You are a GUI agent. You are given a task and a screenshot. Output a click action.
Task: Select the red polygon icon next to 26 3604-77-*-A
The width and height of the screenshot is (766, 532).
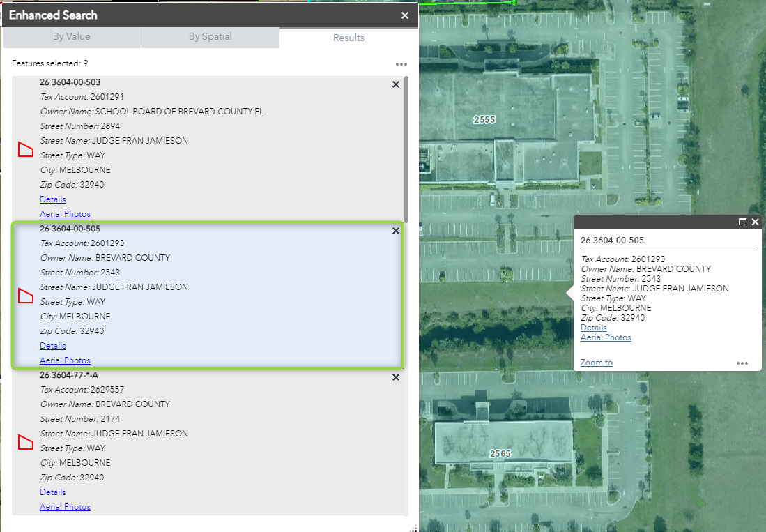[25, 442]
